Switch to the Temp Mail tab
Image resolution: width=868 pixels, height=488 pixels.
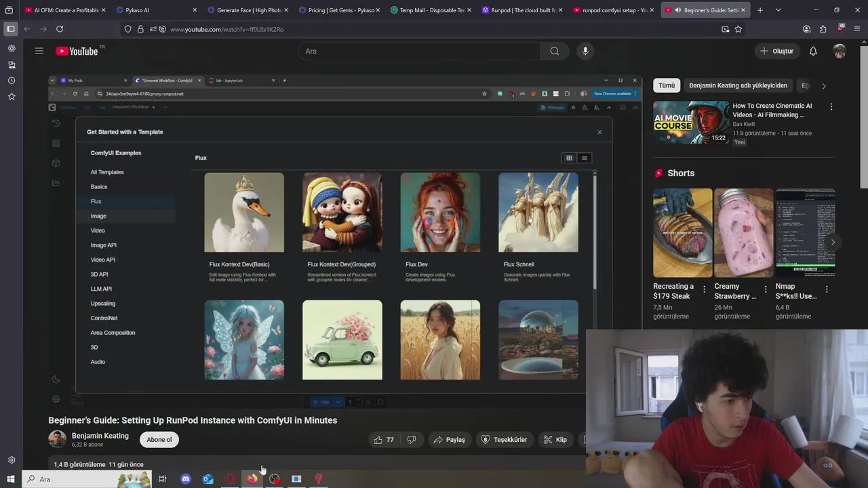click(x=431, y=10)
